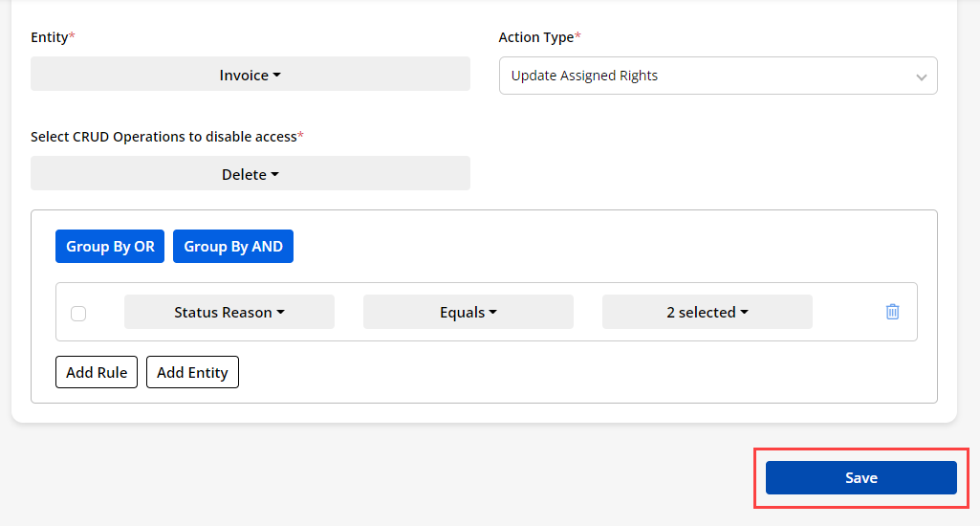This screenshot has height=526, width=980.
Task: Click the Add Entity button
Action: point(192,372)
